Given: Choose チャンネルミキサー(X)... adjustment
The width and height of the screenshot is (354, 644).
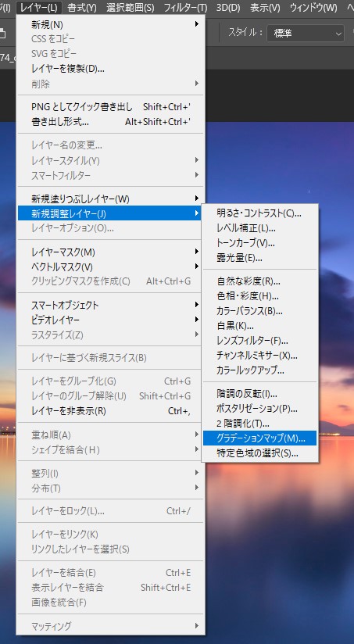Looking at the screenshot, I should (260, 356).
